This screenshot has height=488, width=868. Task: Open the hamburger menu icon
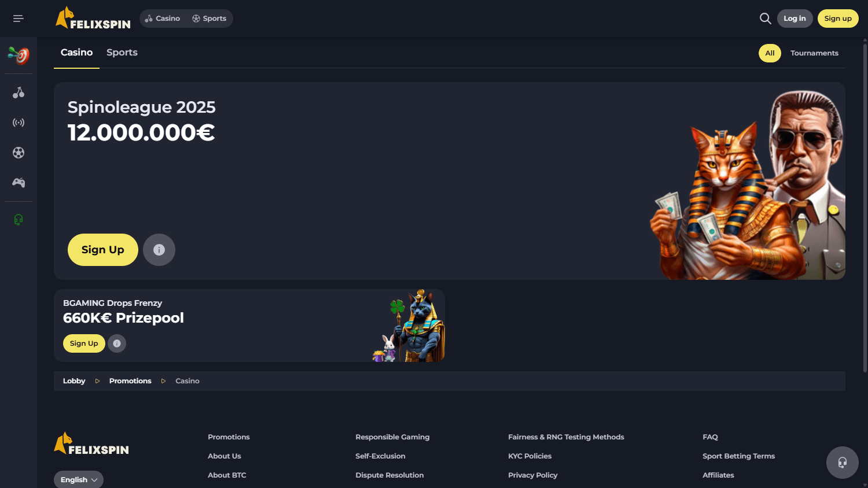(19, 19)
